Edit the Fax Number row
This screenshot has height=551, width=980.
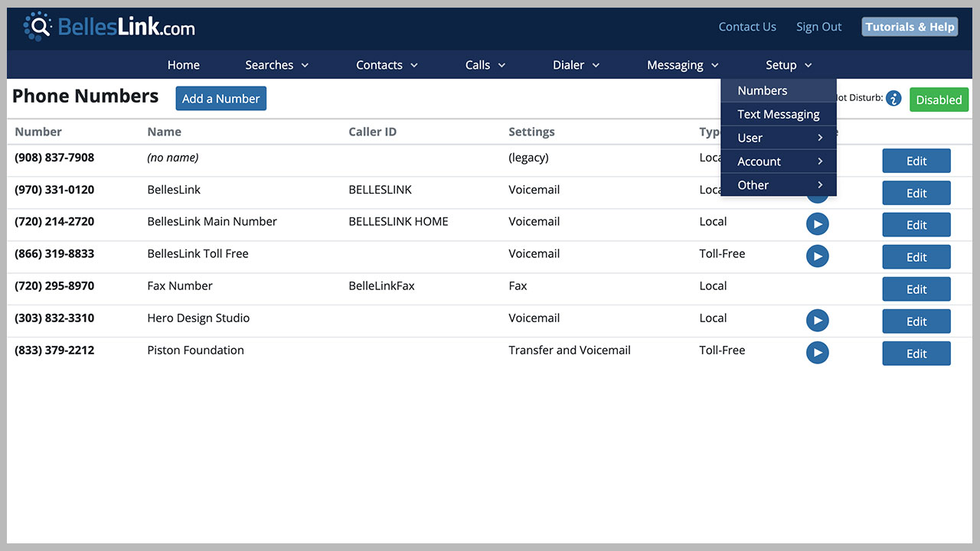916,289
